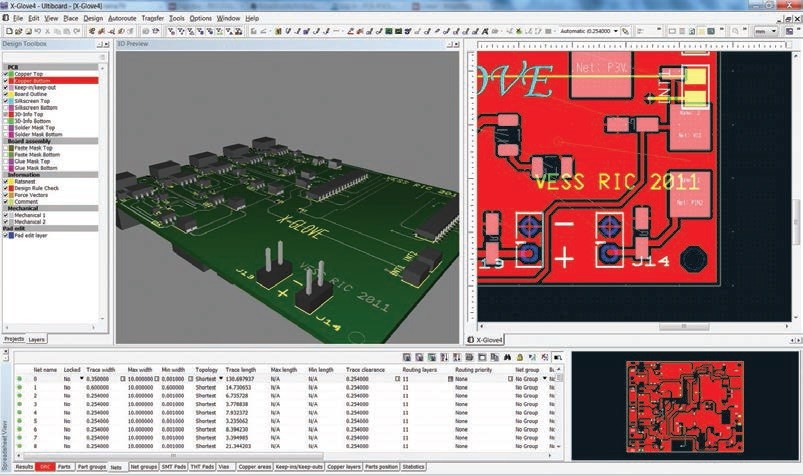Click the Silkscreen Top color swatch

pos(11,101)
